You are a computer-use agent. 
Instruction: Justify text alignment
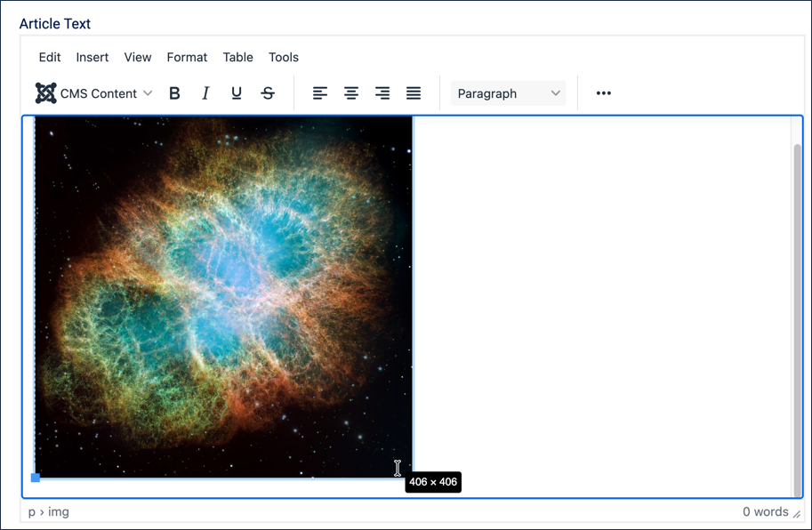pos(414,93)
